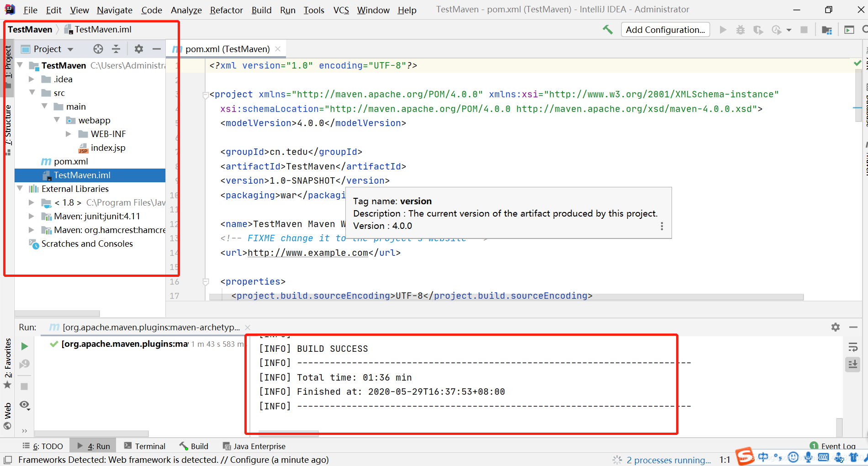Click the tool windows toggle in status bar
The image size is (868, 466).
(x=8, y=460)
